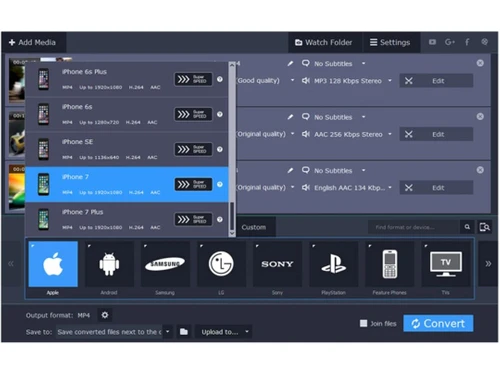500x375 pixels.
Task: Click the Google Plus icon
Action: tap(450, 42)
